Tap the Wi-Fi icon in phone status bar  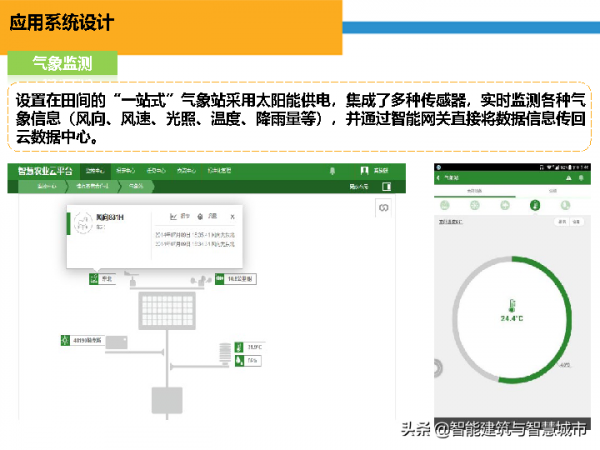point(549,167)
